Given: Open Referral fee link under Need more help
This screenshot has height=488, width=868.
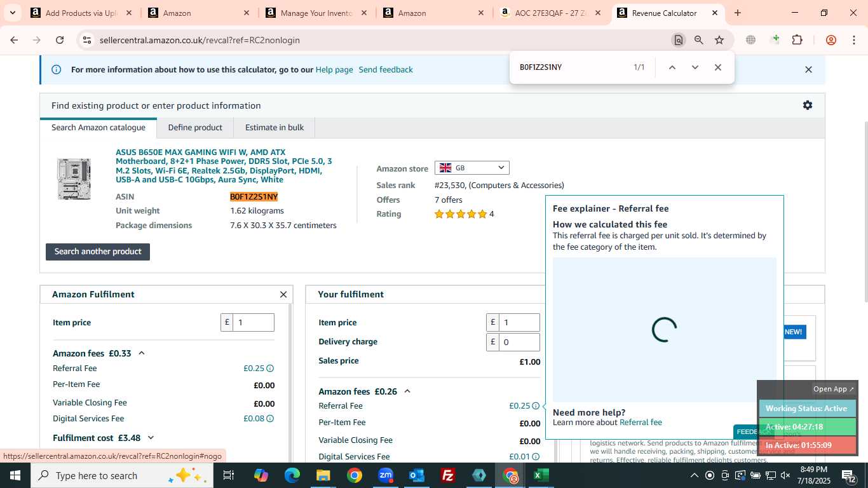Looking at the screenshot, I should pos(641,423).
